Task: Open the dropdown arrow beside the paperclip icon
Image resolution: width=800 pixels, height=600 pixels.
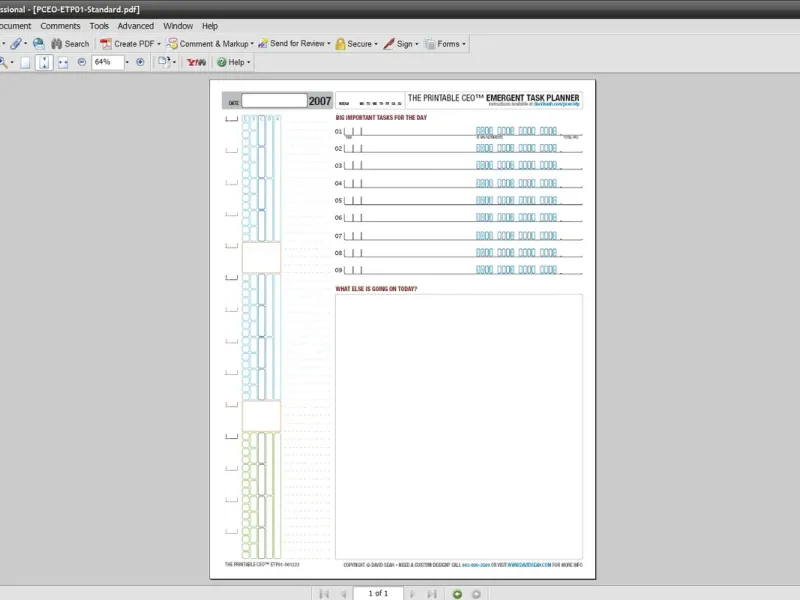Action: coord(26,44)
